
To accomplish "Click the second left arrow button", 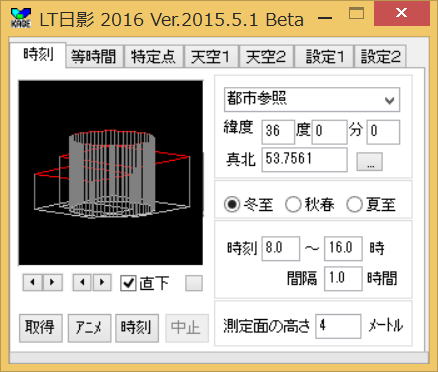I will [x=82, y=282].
